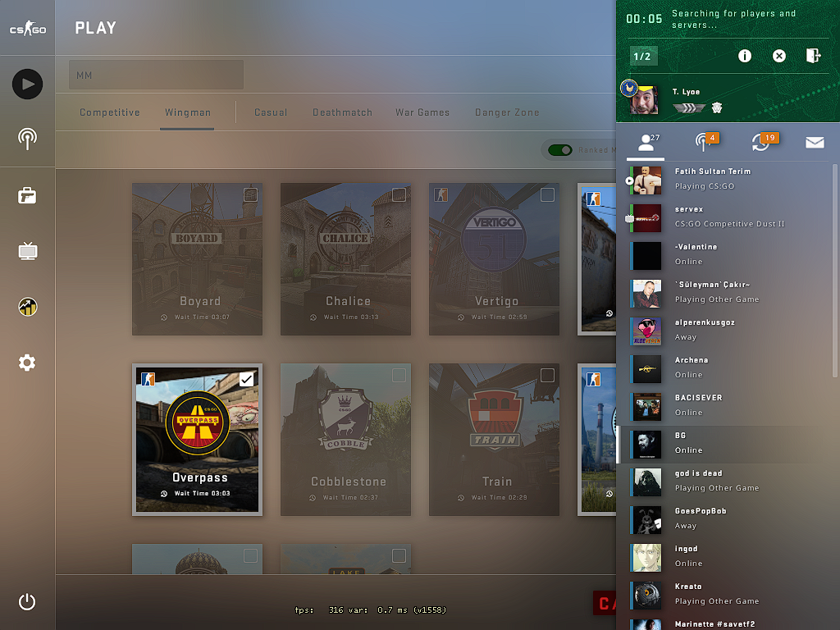Check the Chalice map checkbox
Image resolution: width=840 pixels, height=630 pixels.
click(x=399, y=195)
